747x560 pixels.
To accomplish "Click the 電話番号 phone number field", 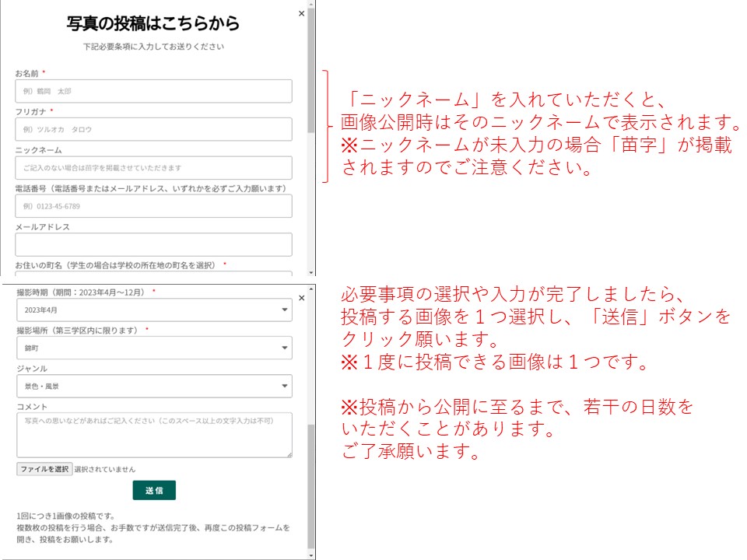I will [153, 206].
